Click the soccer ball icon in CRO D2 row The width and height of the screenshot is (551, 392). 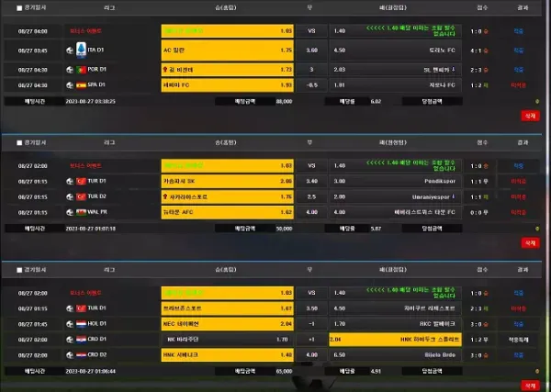pos(70,355)
